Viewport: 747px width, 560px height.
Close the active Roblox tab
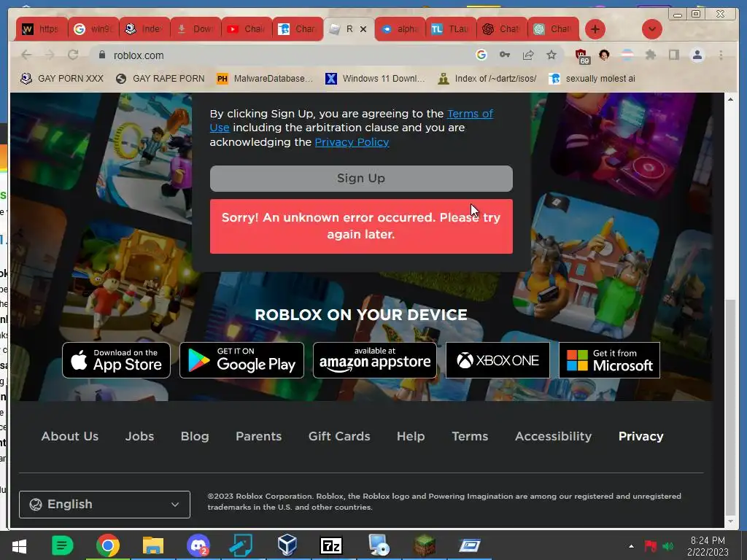pyautogui.click(x=363, y=29)
